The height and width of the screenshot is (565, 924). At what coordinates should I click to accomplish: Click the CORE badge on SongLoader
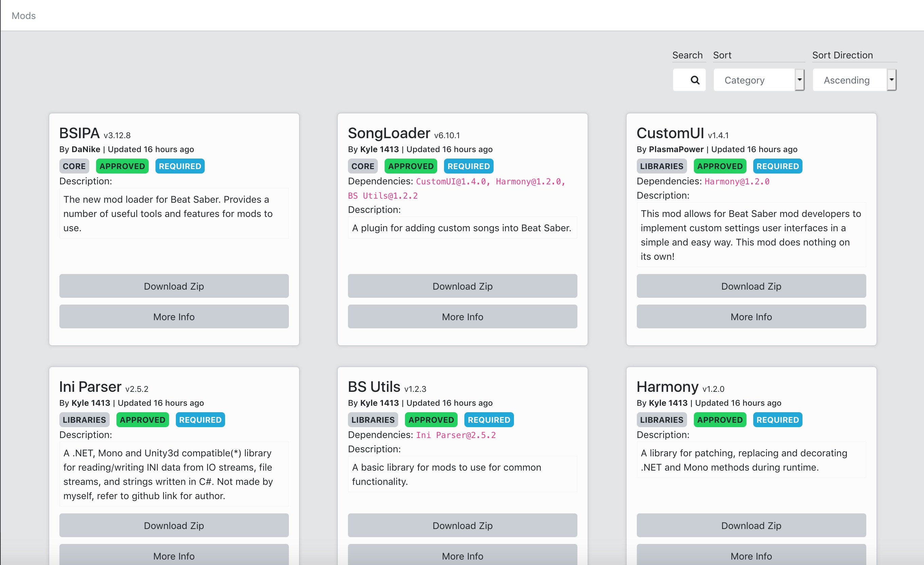pyautogui.click(x=363, y=166)
